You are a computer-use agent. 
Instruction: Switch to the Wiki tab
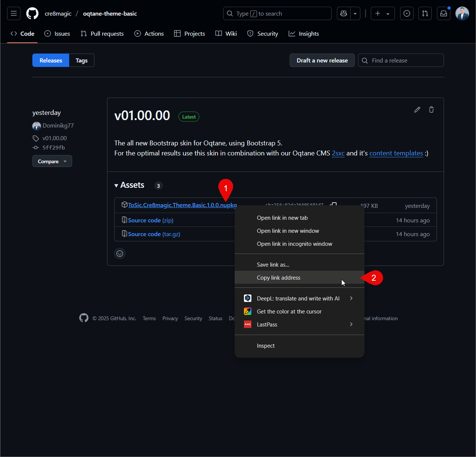pos(226,33)
